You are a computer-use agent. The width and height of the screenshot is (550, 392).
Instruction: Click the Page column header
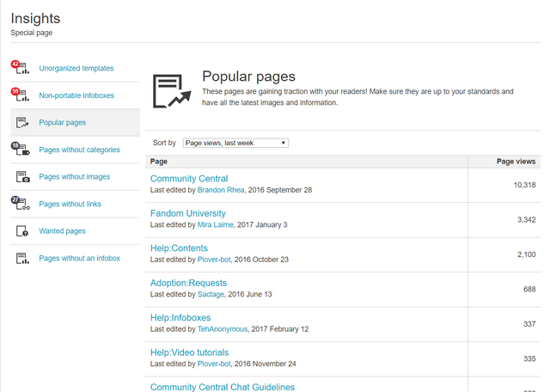158,162
